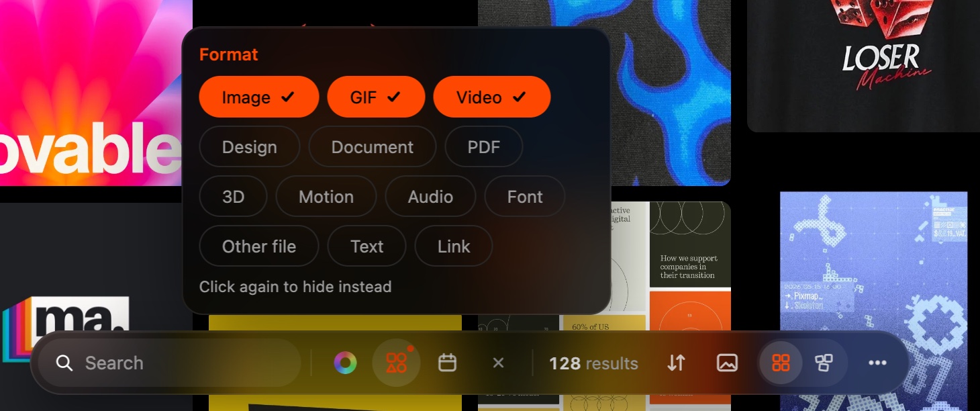
Task: Click the 'Click again to hide instead' hint
Action: 295,287
